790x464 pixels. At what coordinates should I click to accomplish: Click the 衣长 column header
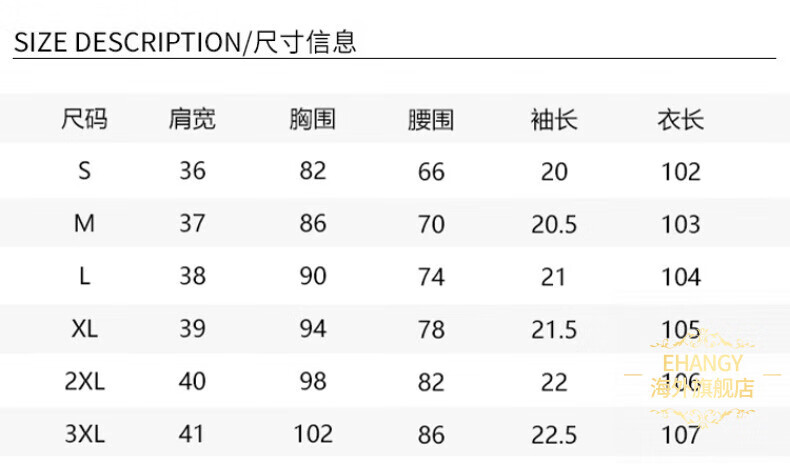click(x=681, y=120)
